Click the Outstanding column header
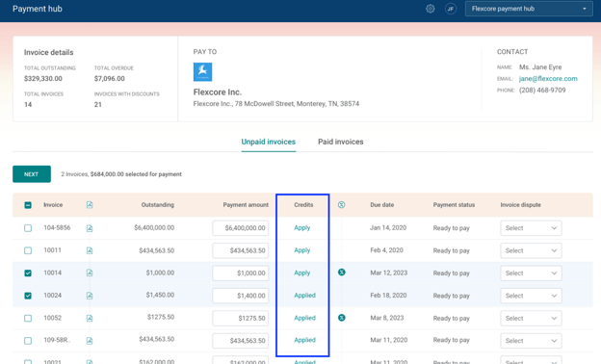 (x=158, y=204)
